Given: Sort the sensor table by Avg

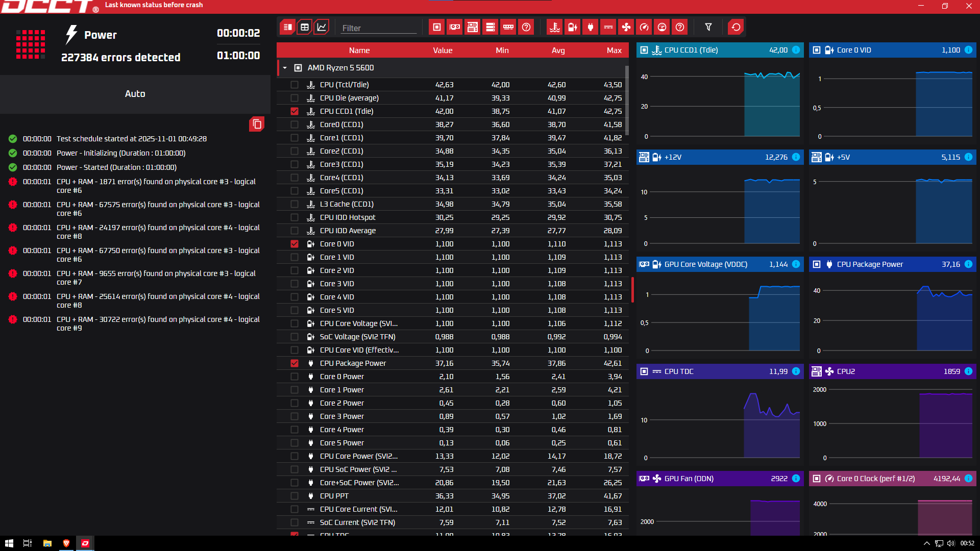Looking at the screenshot, I should pyautogui.click(x=558, y=51).
